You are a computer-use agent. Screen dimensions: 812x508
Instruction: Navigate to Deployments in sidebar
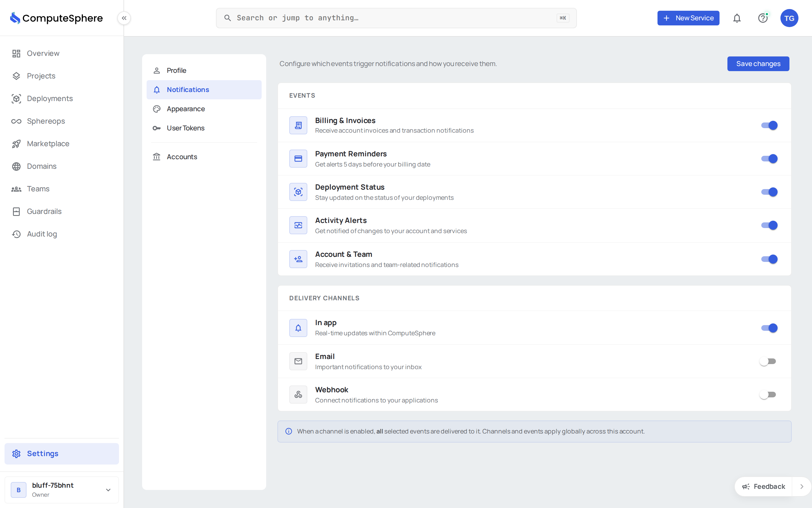(62, 98)
